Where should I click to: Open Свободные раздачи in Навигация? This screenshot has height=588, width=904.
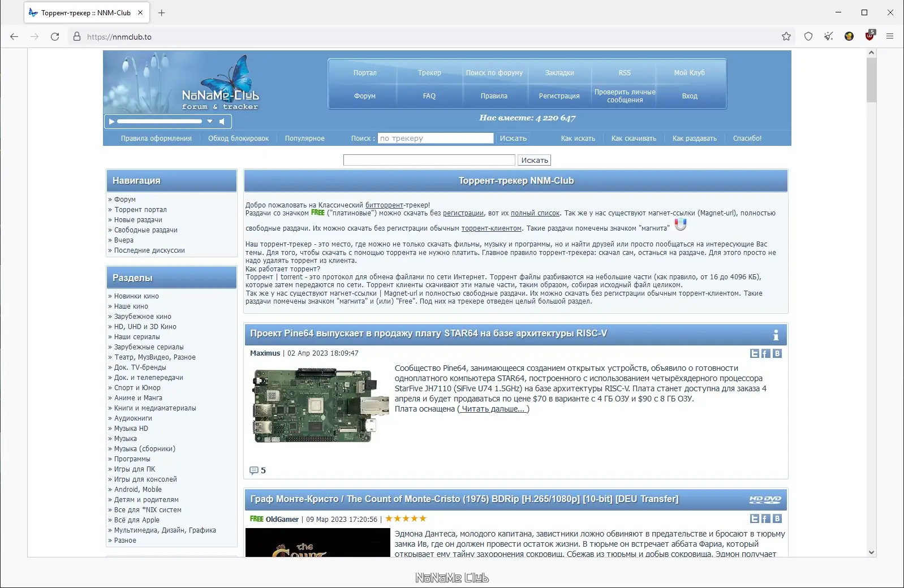pos(146,230)
